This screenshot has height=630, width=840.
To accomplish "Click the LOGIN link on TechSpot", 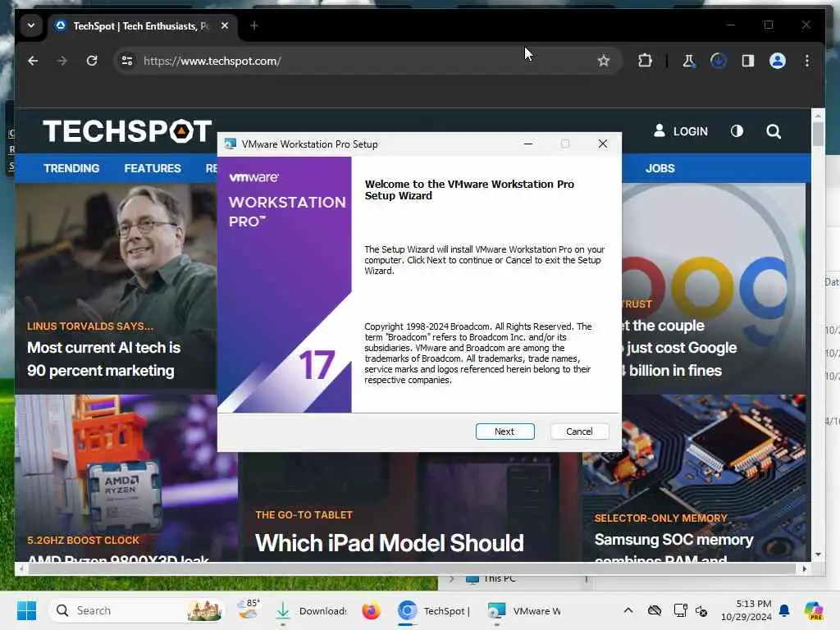I will coord(681,131).
